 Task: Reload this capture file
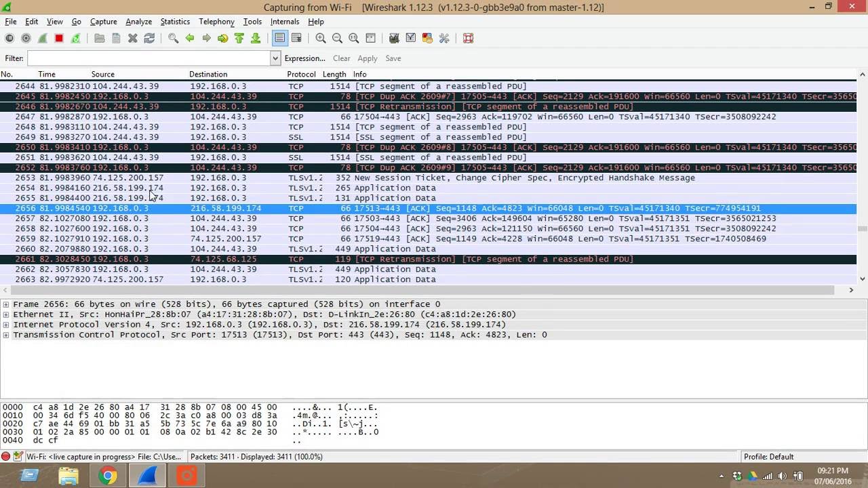149,39
